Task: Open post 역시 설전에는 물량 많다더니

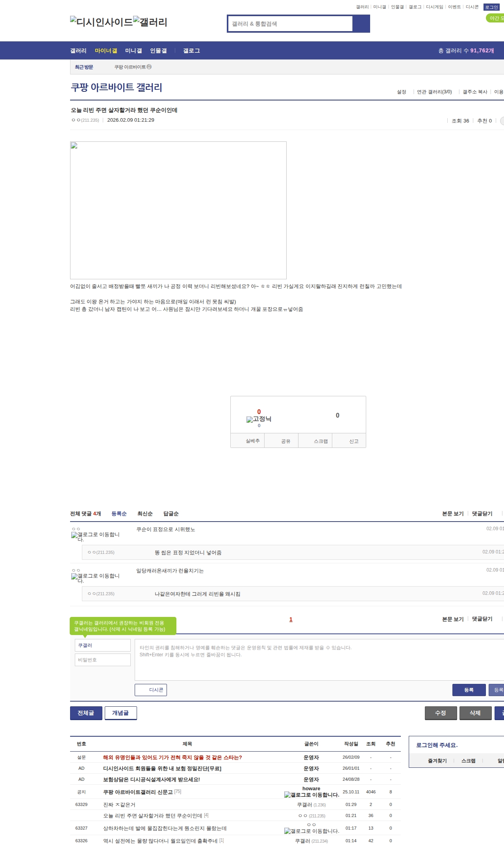Action: coord(160,841)
